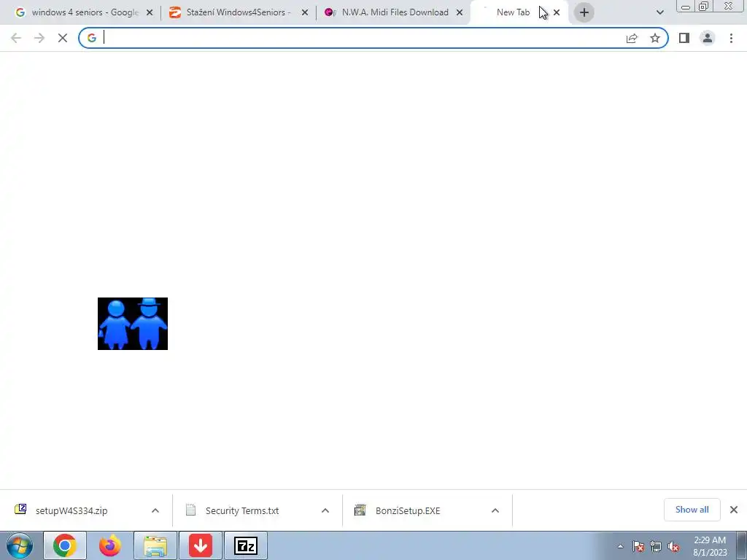Restore down the Chrome window
This screenshot has height=560, width=747.
(x=704, y=7)
